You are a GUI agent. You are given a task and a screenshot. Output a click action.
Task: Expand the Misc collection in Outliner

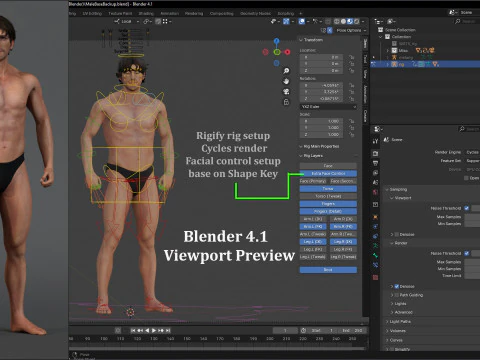(x=388, y=50)
